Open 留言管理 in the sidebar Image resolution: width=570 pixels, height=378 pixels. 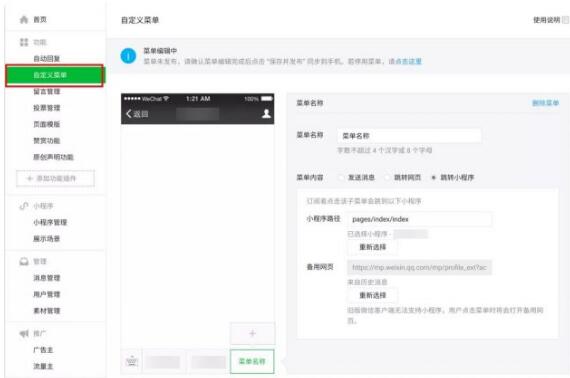[47, 92]
